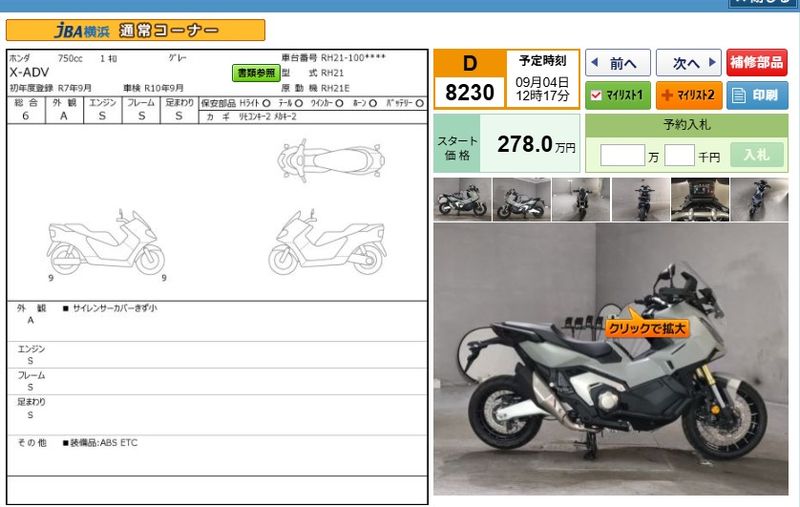Screen dimensions: 800x507
Task: Select fourth thumbnail, bike rear view
Action: click(640, 199)
